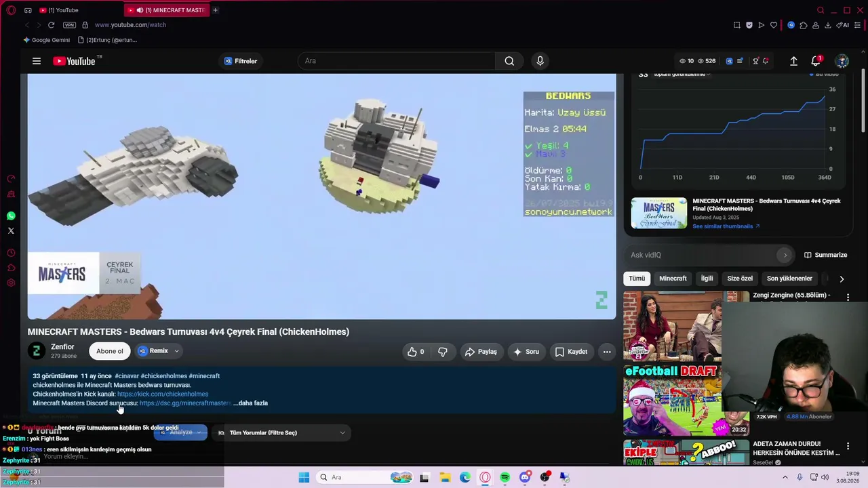Expand the Remix button dropdown arrow

pos(176,351)
